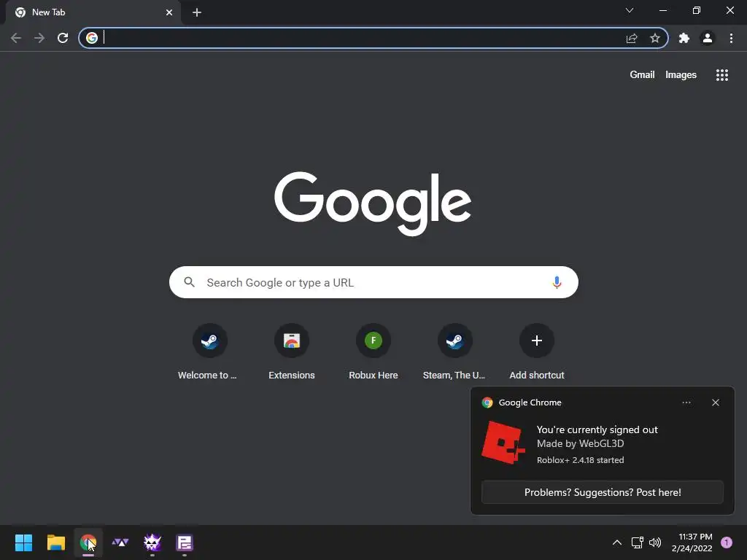Click the 'Search Google or type a URL' box
Viewport: 747px width, 560px height.
point(373,282)
